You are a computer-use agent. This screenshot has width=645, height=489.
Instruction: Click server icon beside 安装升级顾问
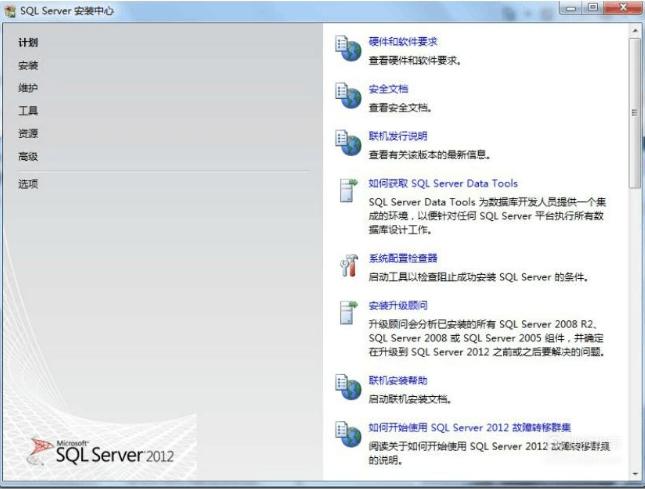click(348, 313)
